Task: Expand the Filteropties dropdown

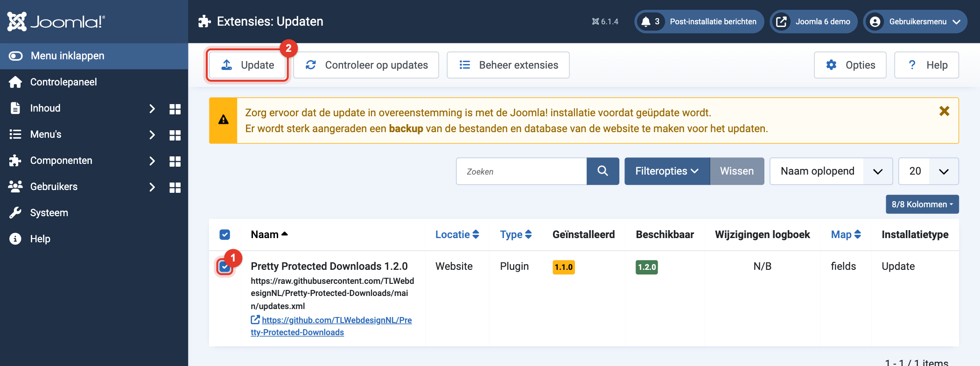Action: point(667,171)
